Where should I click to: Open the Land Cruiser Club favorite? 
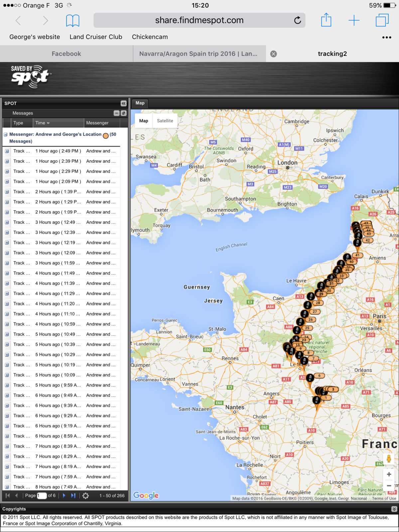(x=96, y=37)
